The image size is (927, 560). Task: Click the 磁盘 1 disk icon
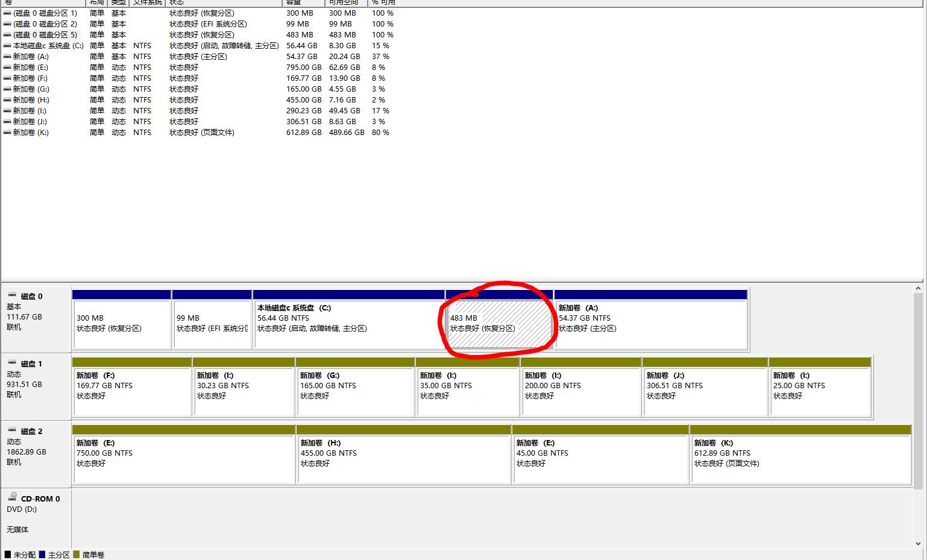[12, 363]
